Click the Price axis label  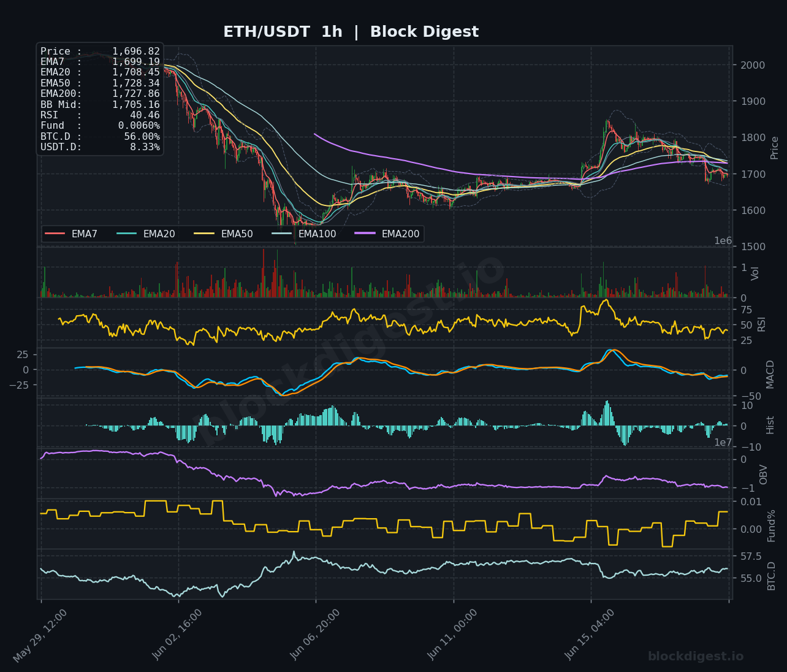[775, 148]
